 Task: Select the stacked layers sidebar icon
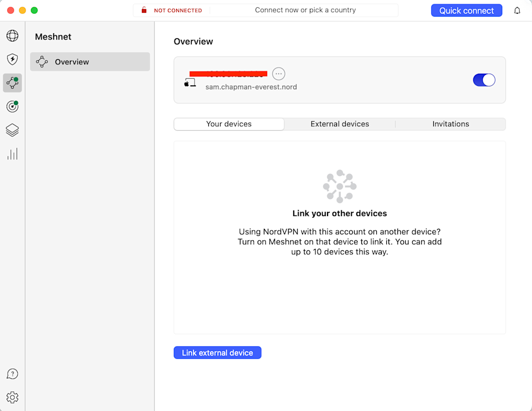tap(12, 130)
